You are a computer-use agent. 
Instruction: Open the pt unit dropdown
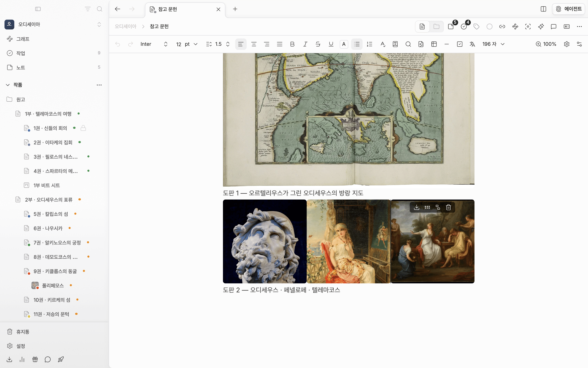(x=191, y=44)
